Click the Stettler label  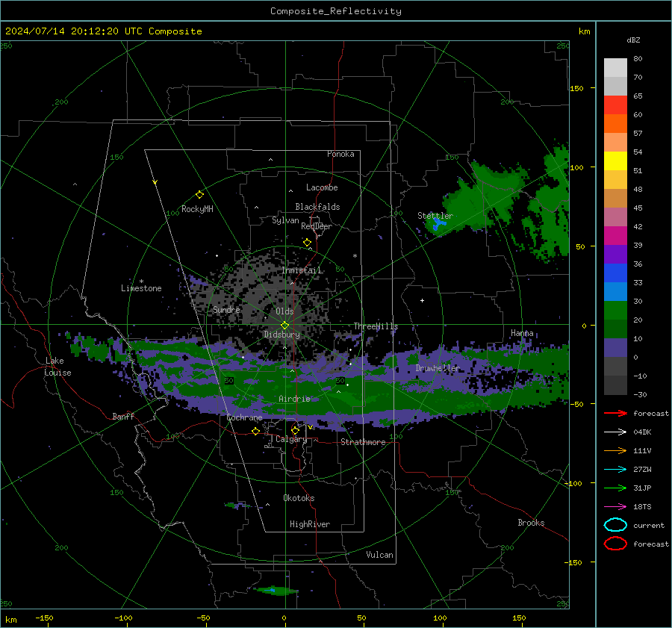435,216
